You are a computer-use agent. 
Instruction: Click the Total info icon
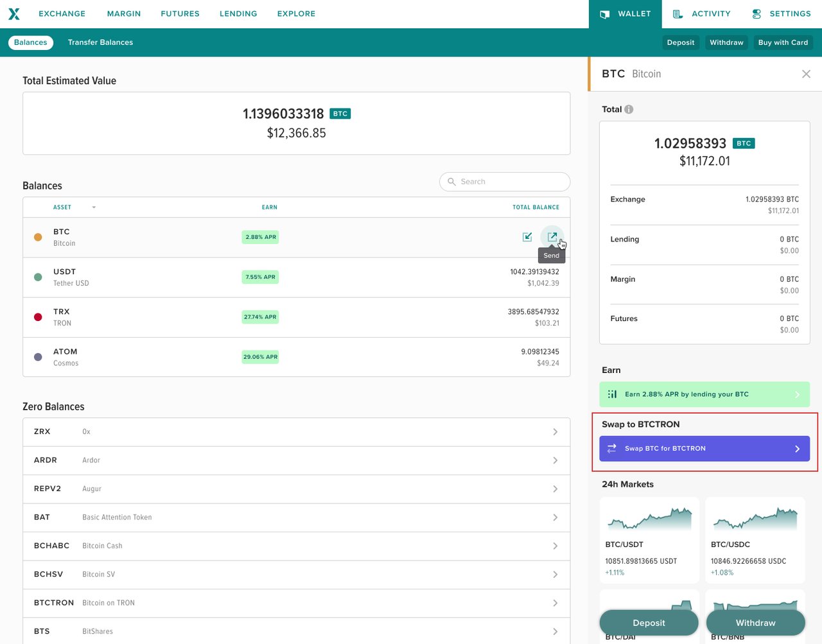pyautogui.click(x=629, y=109)
